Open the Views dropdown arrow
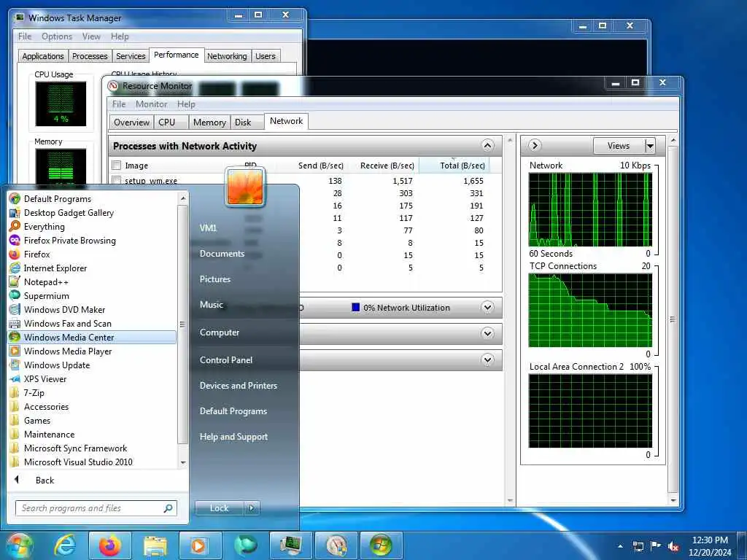Viewport: 747px width, 560px height. (x=650, y=146)
